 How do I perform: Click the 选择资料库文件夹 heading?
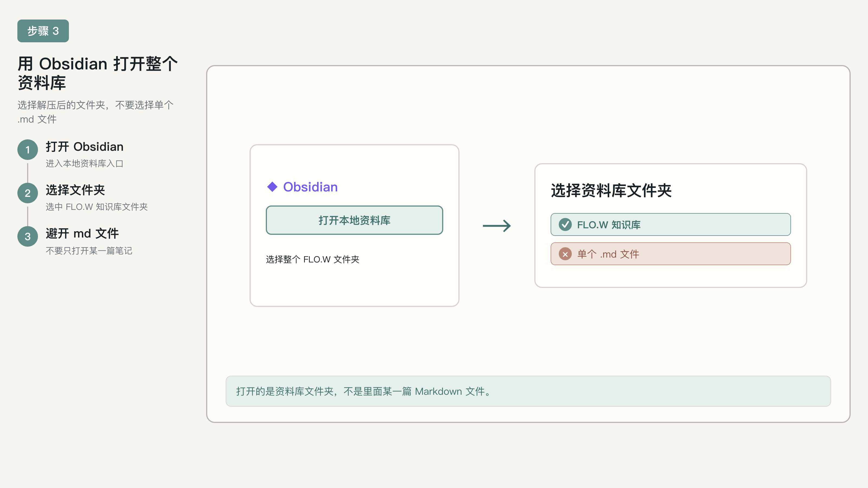[611, 190]
